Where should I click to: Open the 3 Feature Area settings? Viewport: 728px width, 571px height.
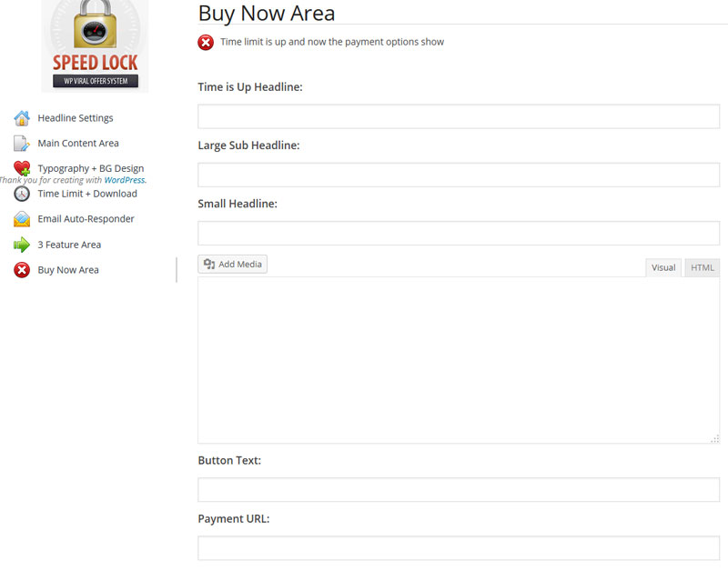pos(69,245)
